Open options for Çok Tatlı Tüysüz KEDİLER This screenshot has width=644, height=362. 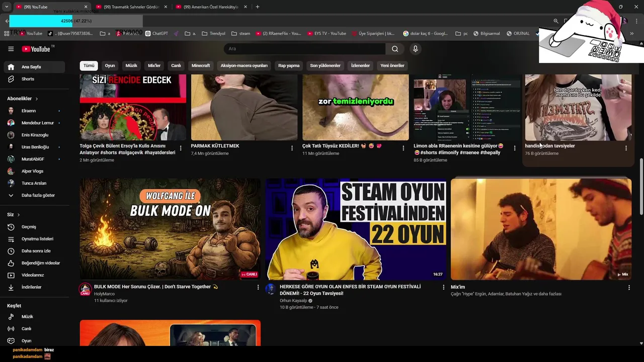pos(403,148)
